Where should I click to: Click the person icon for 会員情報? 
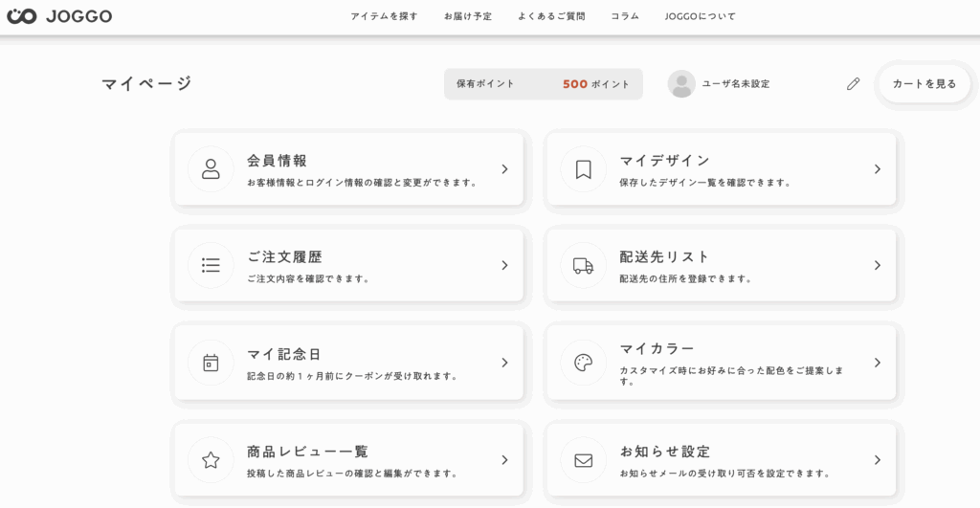tap(211, 169)
